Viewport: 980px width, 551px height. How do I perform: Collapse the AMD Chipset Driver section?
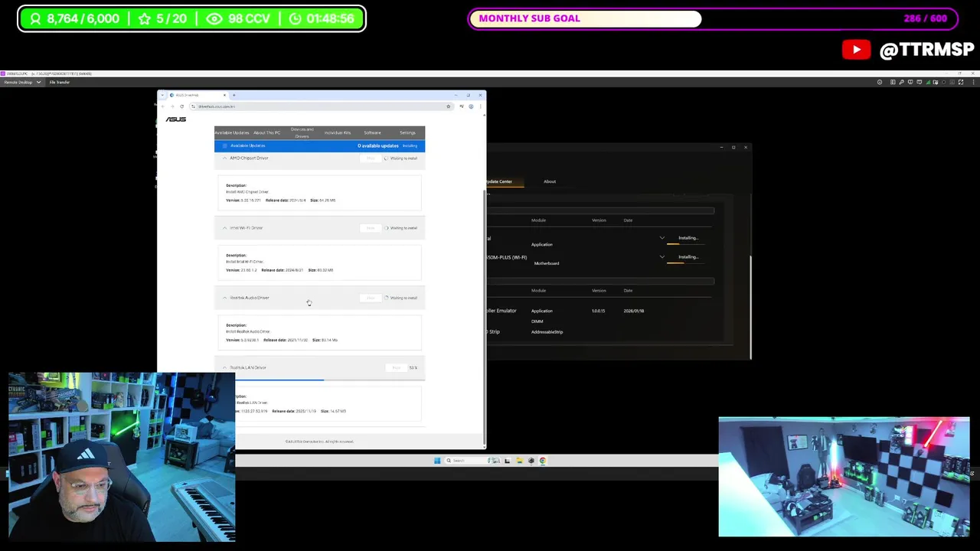(x=224, y=158)
